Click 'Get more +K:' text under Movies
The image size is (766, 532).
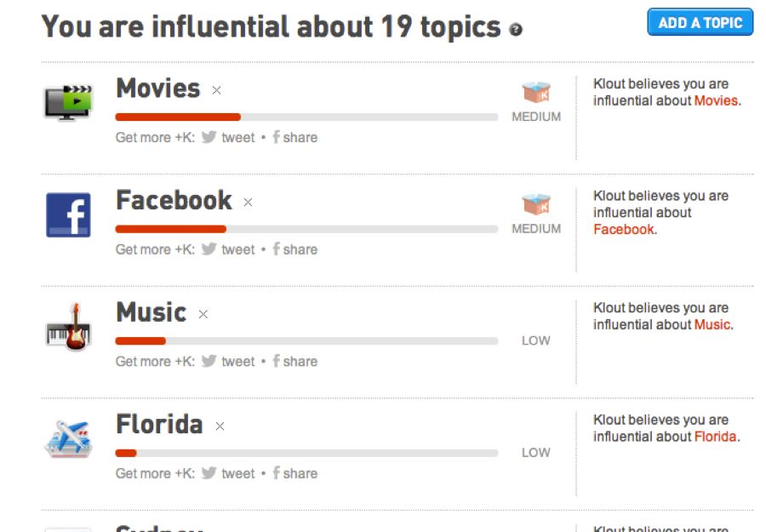click(x=155, y=138)
